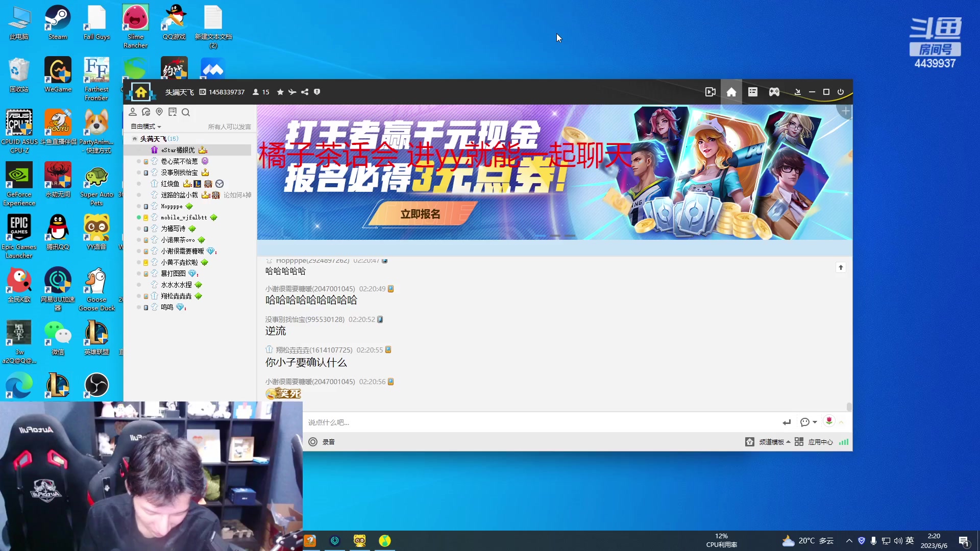Screen dimensions: 980x551
Task: Open the channel list panel icon in the top toolbar
Action: pyautogui.click(x=753, y=92)
